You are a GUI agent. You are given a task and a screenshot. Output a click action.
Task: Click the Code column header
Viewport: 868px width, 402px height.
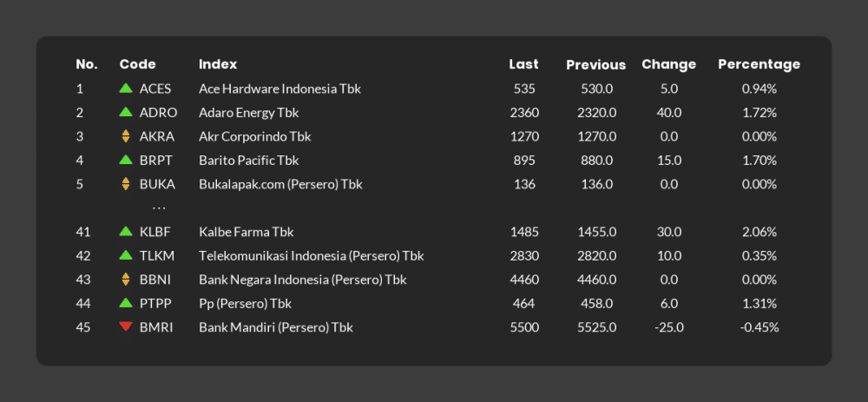[x=137, y=64]
